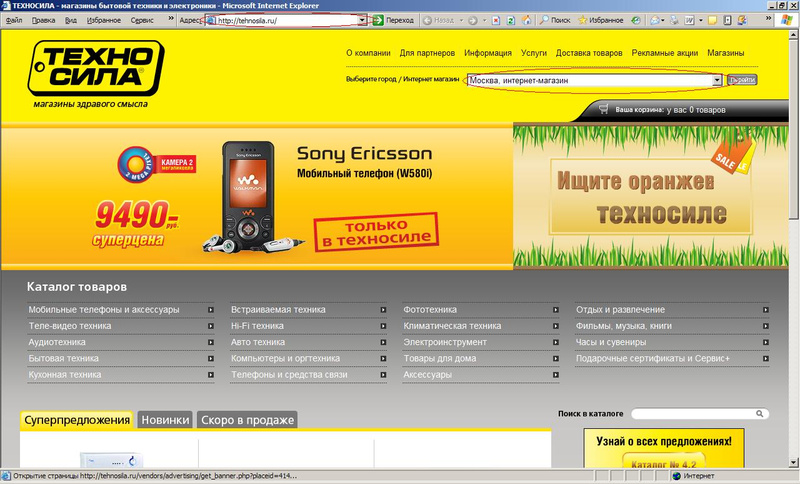Open Бытовая техника catalog category
The image size is (800, 484).
64,359
